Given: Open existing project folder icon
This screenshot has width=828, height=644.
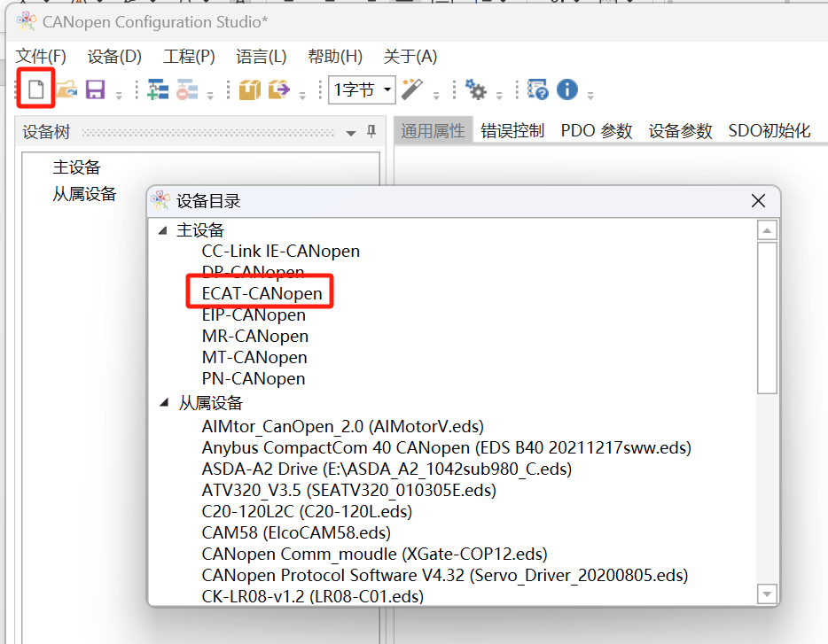Looking at the screenshot, I should click(x=66, y=89).
